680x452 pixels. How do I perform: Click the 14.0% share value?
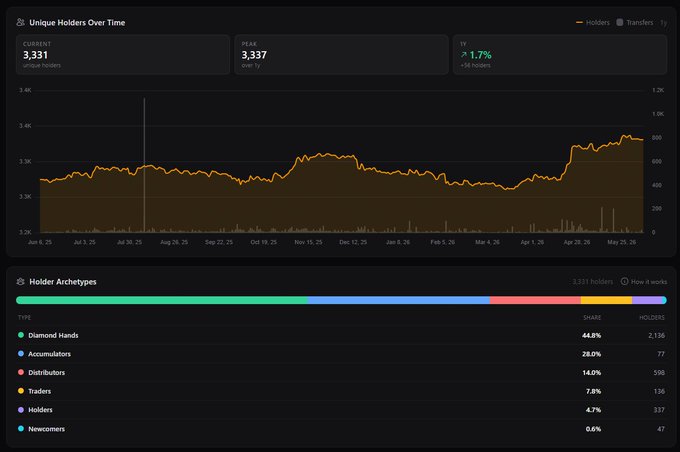pos(592,373)
